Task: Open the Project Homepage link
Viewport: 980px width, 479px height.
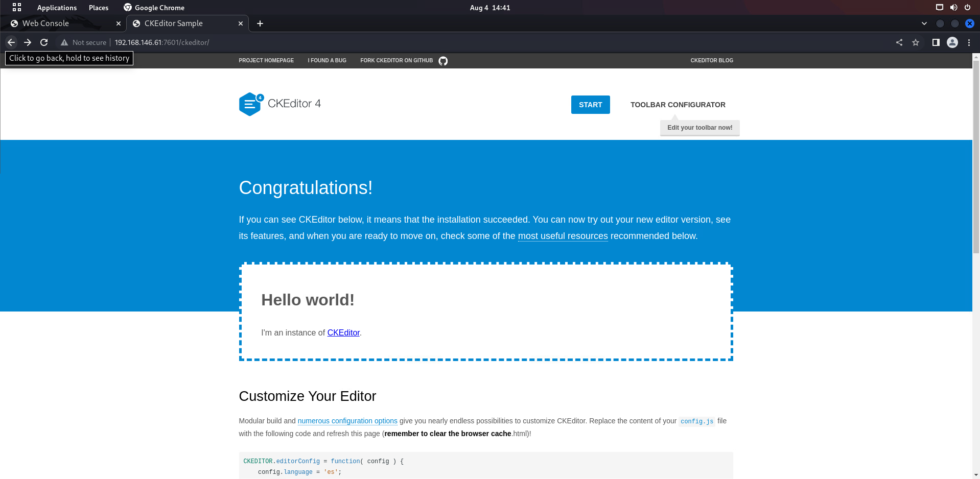Action: tap(266, 60)
